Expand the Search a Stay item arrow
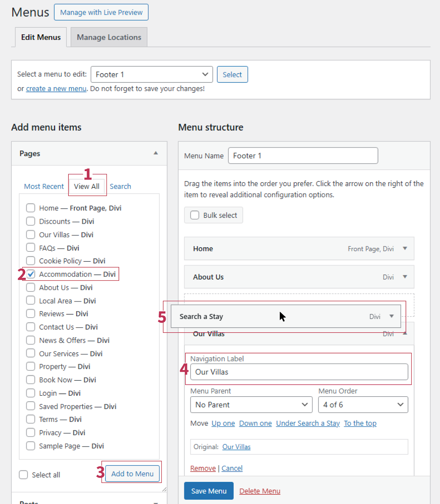Screen dimensions: 440x504 (x=391, y=316)
